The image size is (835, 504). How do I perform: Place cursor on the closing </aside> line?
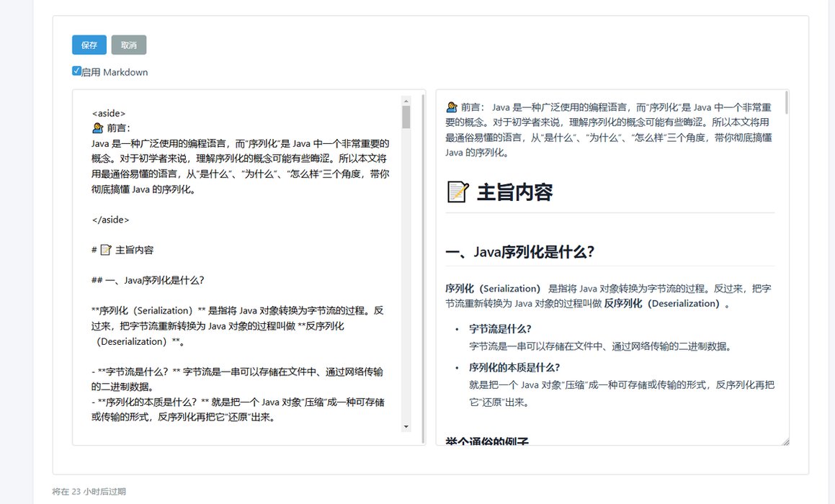click(110, 220)
